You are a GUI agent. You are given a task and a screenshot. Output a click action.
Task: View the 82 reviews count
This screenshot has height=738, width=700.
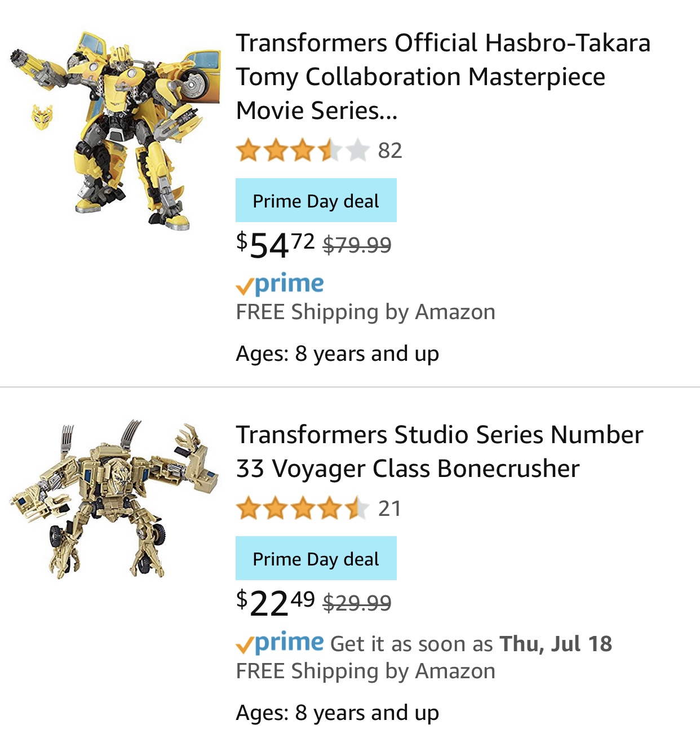click(390, 151)
